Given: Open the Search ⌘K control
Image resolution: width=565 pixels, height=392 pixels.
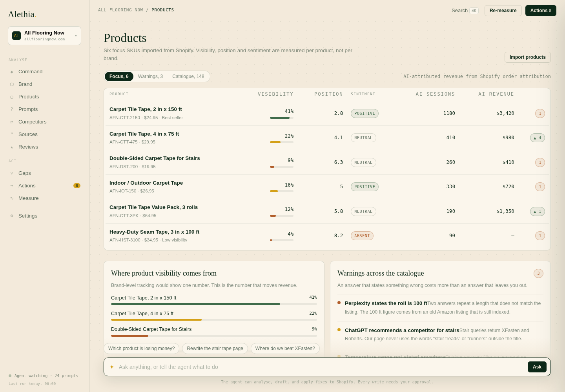Looking at the screenshot, I should (x=465, y=11).
